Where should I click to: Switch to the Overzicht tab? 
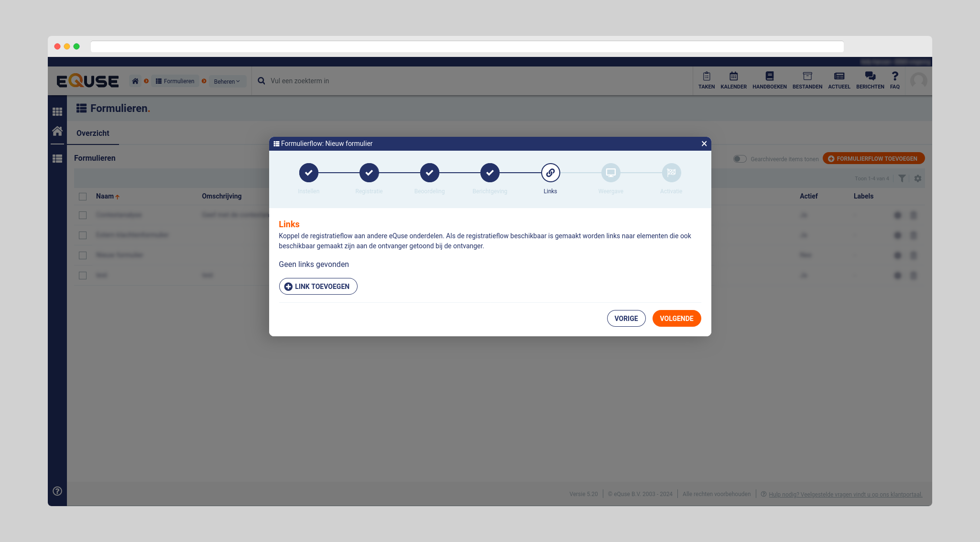pyautogui.click(x=93, y=133)
